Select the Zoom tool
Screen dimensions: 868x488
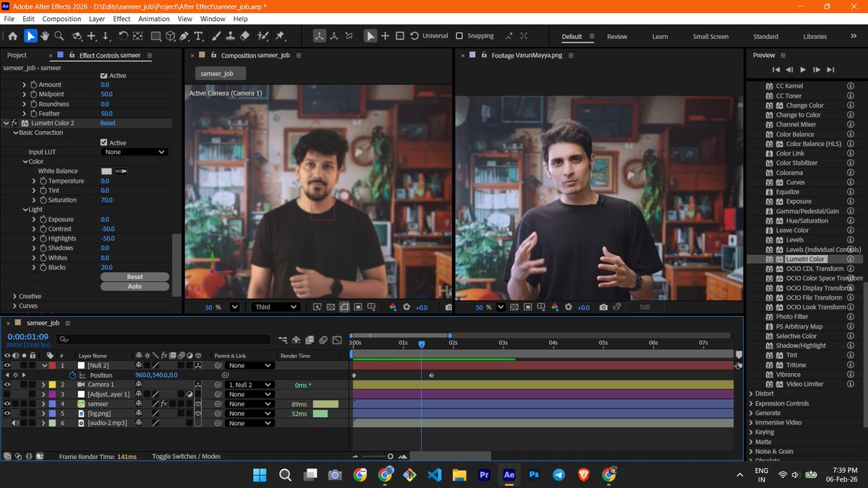coord(59,35)
